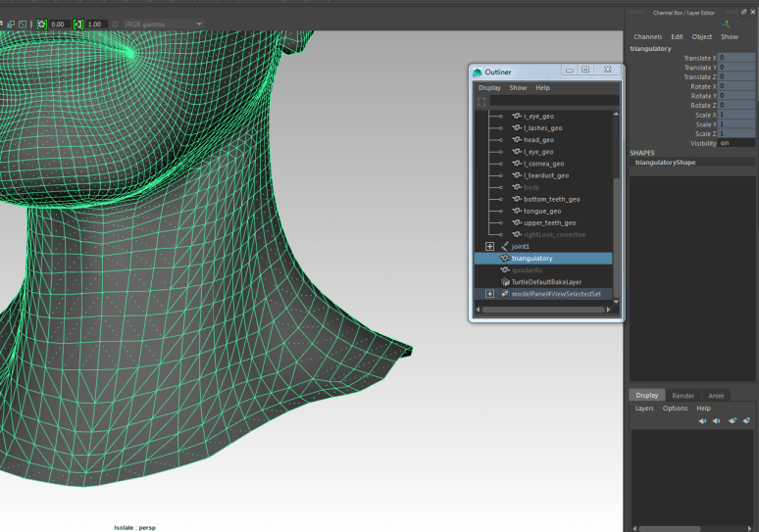Click the exposure icon next to 0.00
The width and height of the screenshot is (759, 532).
pos(42,24)
